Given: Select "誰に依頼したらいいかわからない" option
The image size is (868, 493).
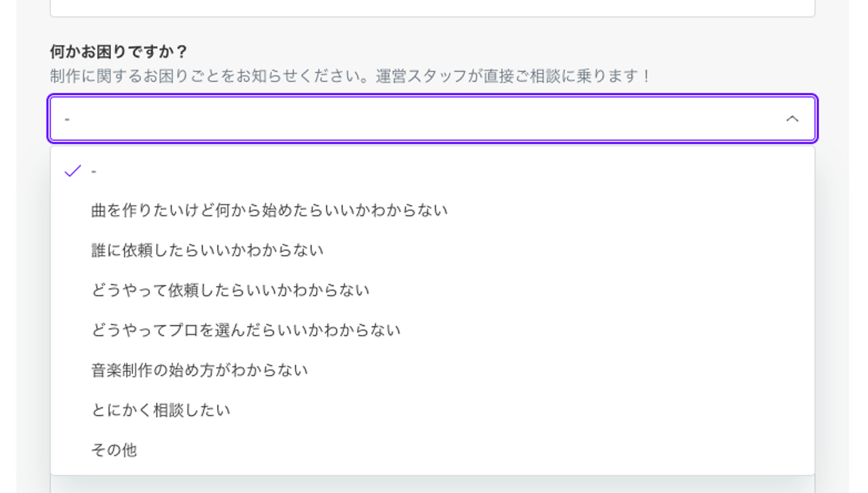Looking at the screenshot, I should point(207,251).
